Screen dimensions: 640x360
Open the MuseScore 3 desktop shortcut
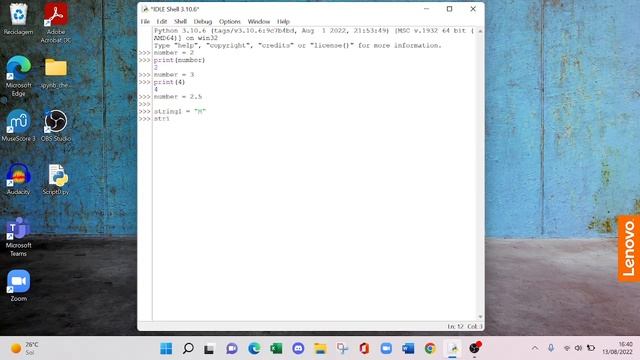click(x=18, y=125)
